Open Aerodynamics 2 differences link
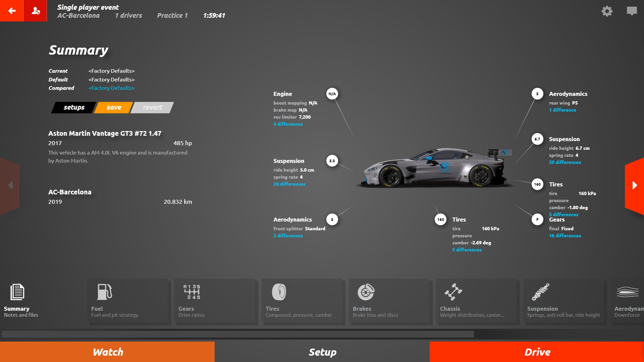 (288, 236)
